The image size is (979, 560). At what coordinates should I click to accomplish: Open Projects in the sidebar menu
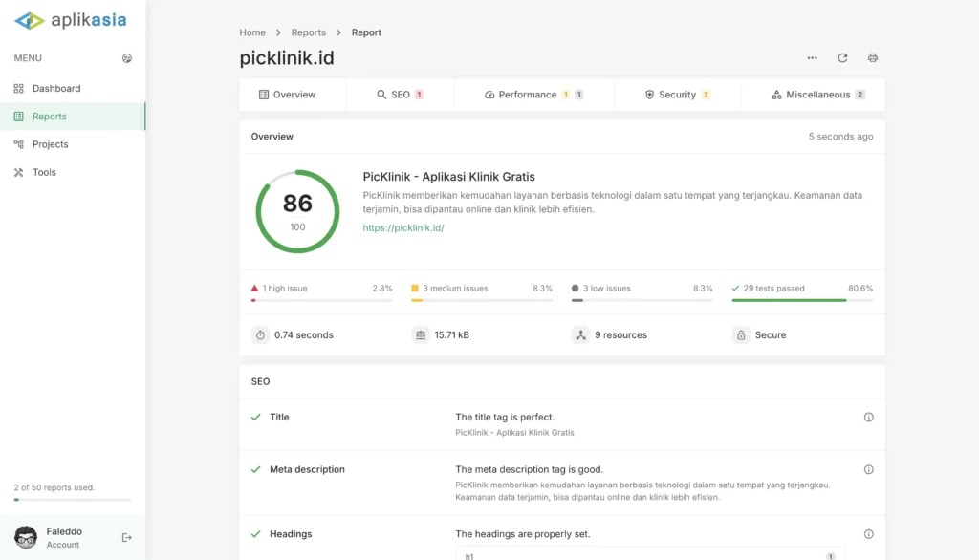point(50,144)
